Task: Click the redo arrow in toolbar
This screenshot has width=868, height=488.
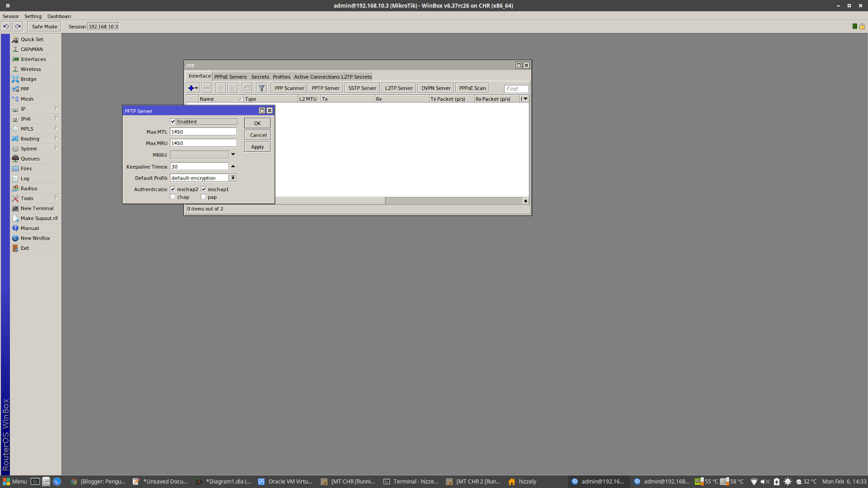Action: click(x=18, y=27)
